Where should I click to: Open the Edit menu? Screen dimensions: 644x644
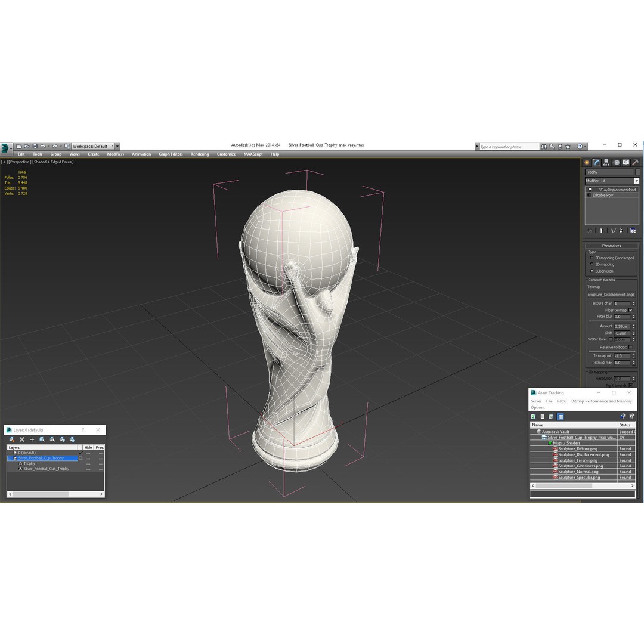click(x=21, y=154)
